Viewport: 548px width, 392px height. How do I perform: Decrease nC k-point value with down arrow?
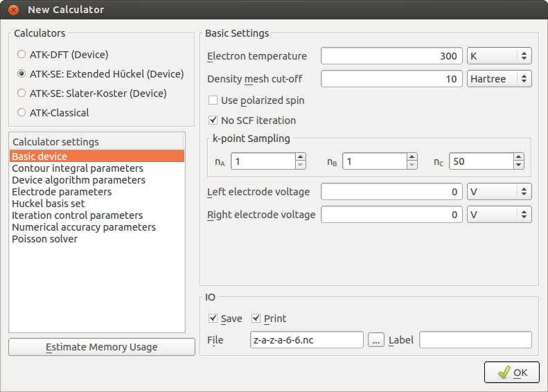coord(519,165)
